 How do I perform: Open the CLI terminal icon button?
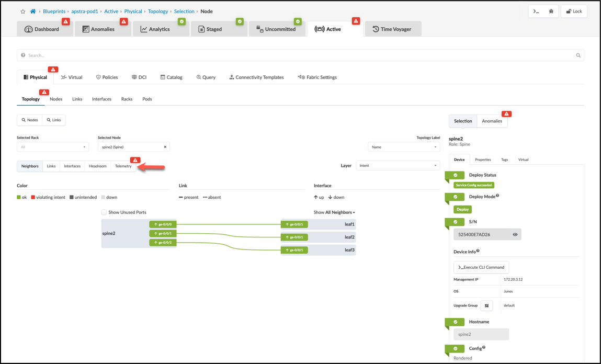point(536,12)
